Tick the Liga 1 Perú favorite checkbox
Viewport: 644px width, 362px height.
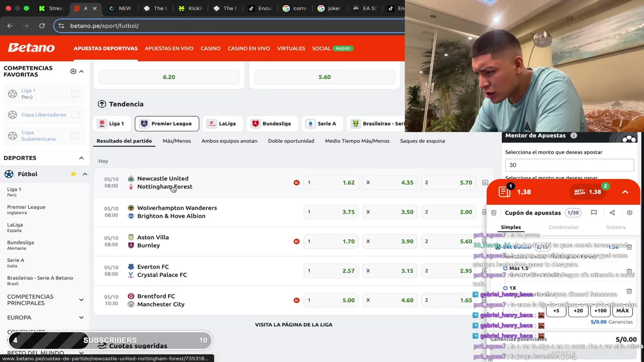(75, 94)
